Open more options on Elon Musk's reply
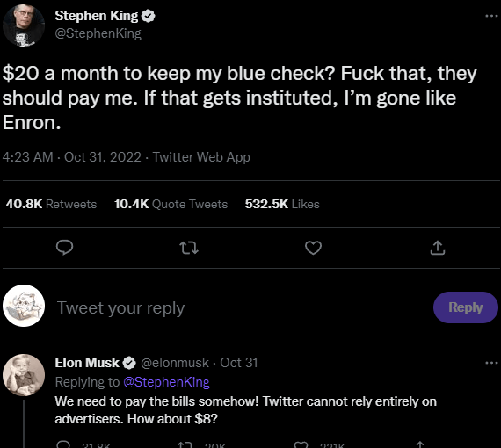The image size is (501, 448). 491,363
